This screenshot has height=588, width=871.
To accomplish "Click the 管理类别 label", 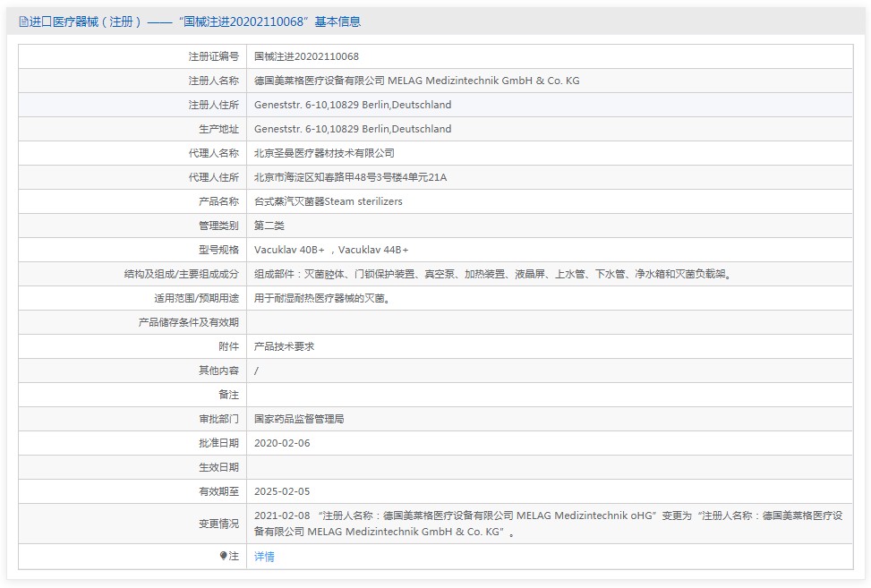I will tap(218, 226).
